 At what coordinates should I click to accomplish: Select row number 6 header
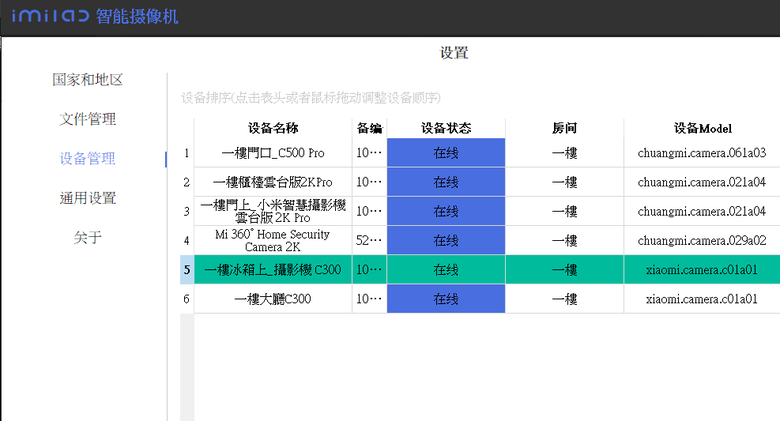pos(187,299)
